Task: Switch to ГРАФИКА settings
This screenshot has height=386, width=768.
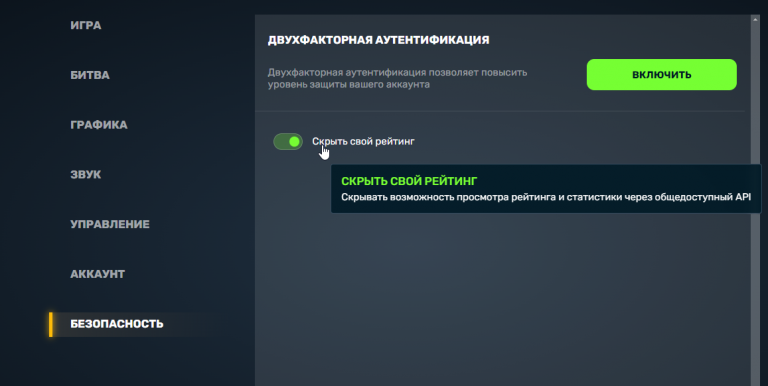Action: [x=99, y=125]
